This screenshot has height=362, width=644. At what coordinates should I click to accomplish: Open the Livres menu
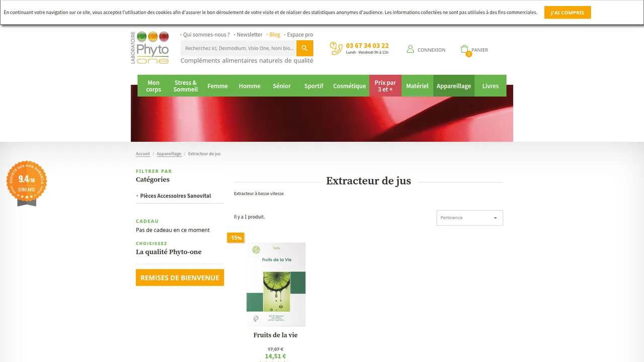pos(491,86)
